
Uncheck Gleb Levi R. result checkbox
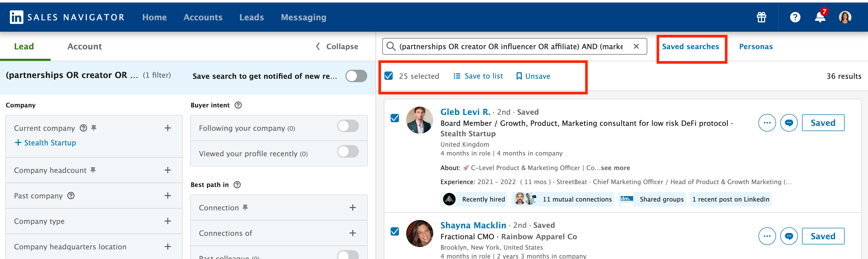[x=395, y=118]
